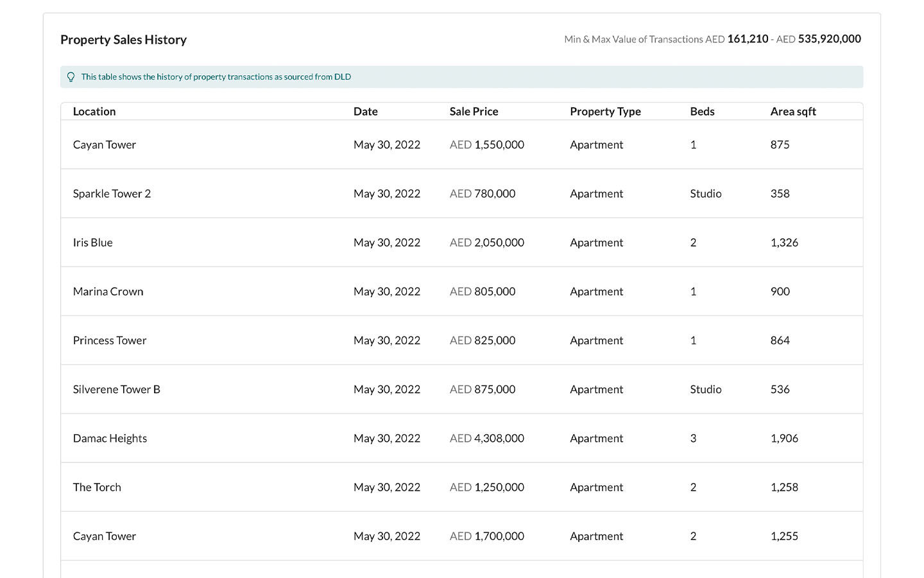The image size is (924, 578).
Task: Click the Sale Price column header
Action: (474, 111)
